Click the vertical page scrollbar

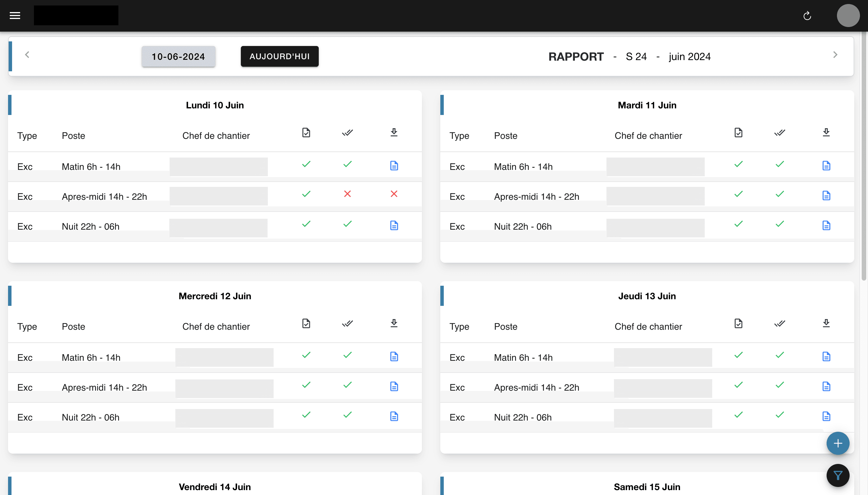[864, 156]
